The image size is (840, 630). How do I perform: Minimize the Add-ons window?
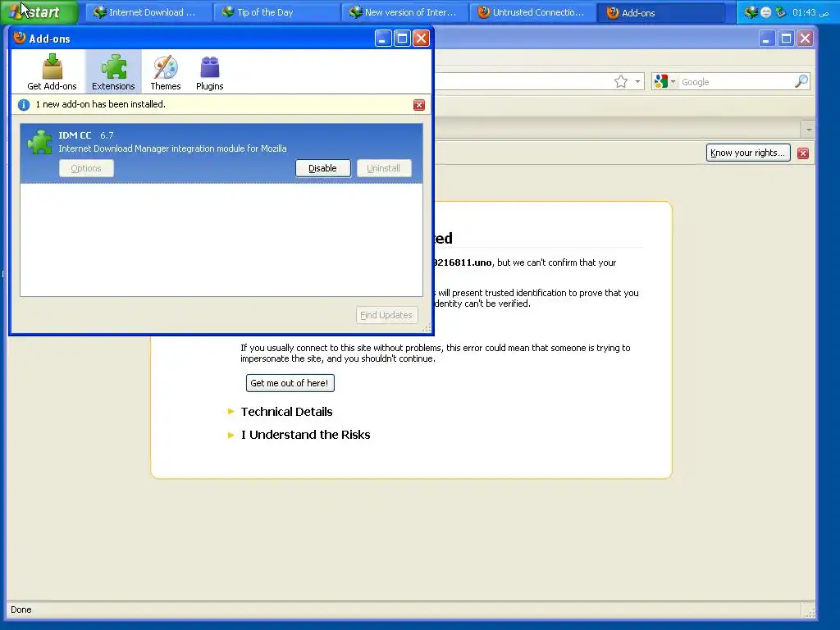383,38
